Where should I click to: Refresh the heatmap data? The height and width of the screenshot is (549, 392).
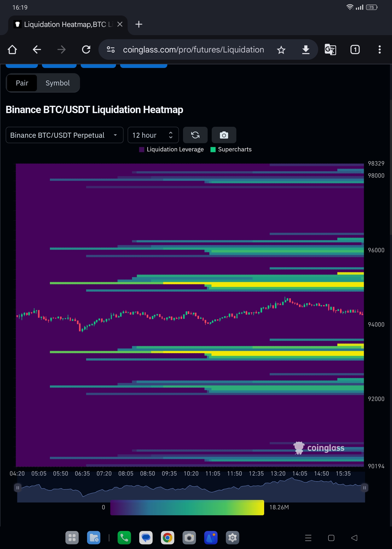pyautogui.click(x=195, y=135)
